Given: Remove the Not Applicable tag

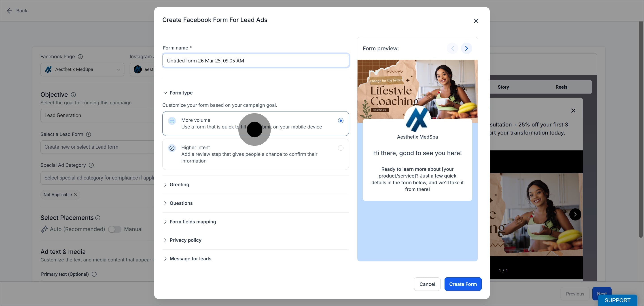Looking at the screenshot, I should click(76, 195).
